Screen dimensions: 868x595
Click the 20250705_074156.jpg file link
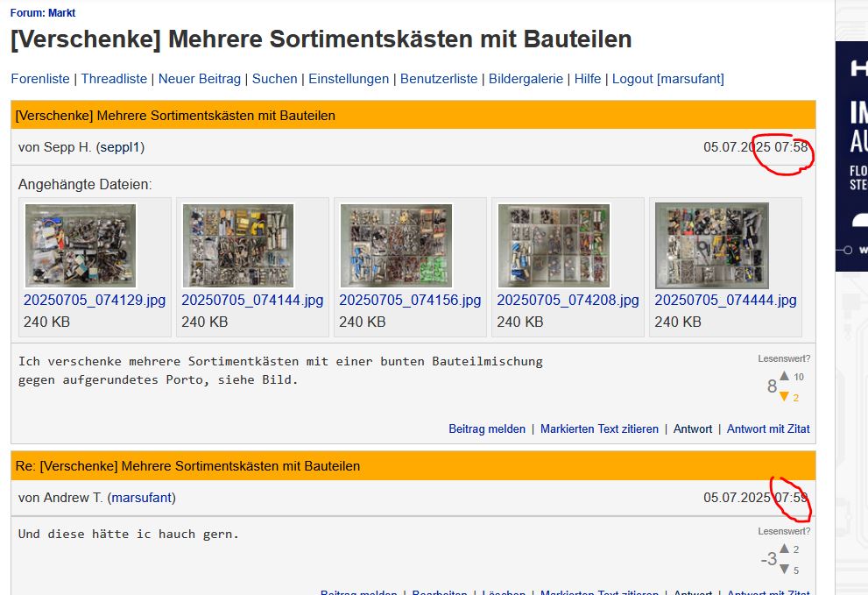tap(410, 300)
